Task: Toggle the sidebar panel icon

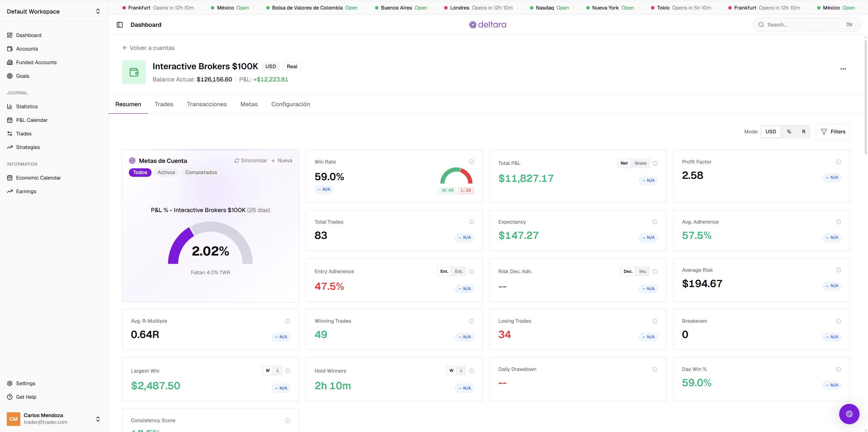Action: click(120, 25)
